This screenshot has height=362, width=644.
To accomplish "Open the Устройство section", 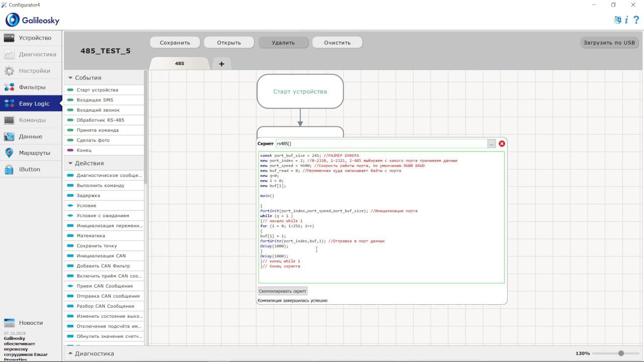I will point(31,38).
